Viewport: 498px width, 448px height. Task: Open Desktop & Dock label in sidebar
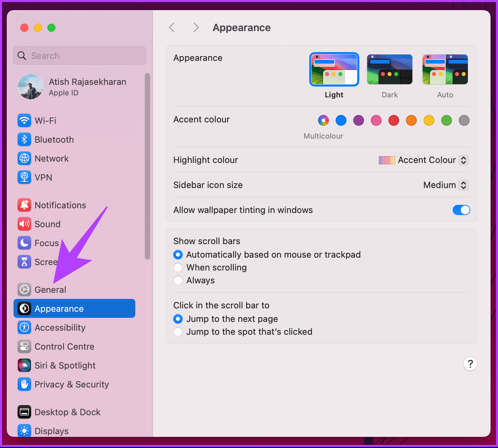[x=68, y=412]
